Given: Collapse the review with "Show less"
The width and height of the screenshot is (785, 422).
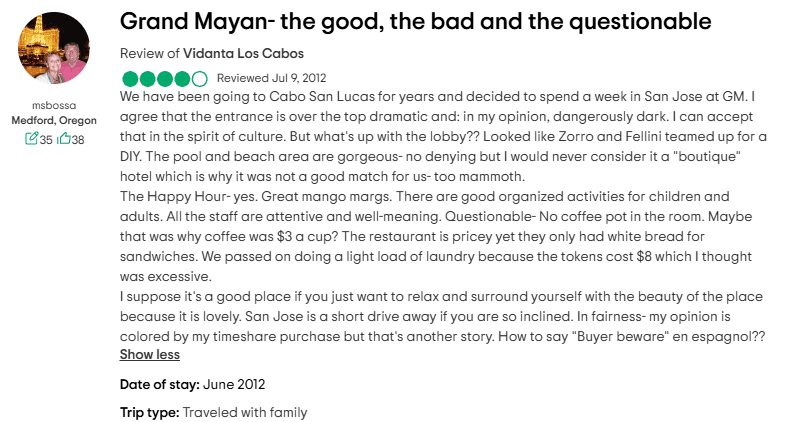Looking at the screenshot, I should point(150,354).
